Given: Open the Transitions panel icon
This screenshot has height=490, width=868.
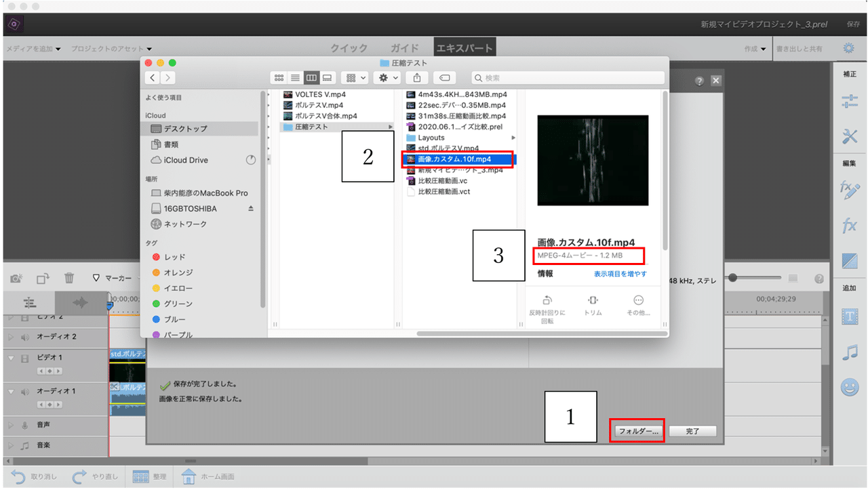Looking at the screenshot, I should click(x=849, y=261).
